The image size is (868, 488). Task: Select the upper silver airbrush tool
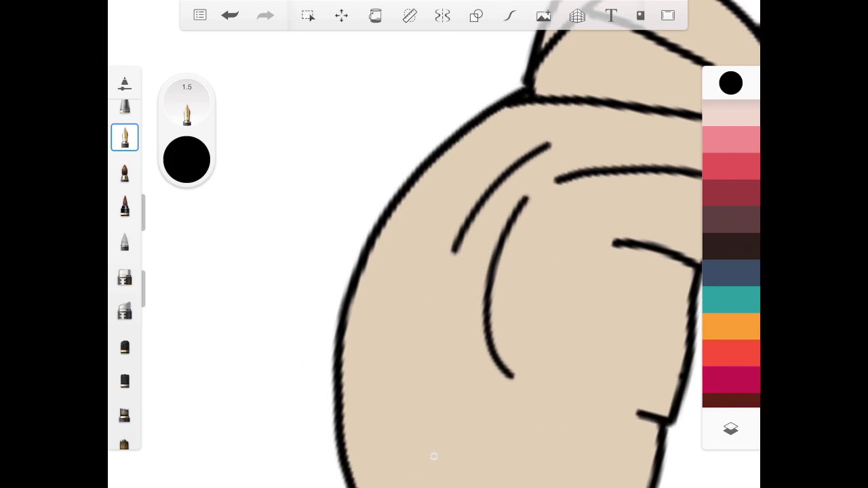125,277
